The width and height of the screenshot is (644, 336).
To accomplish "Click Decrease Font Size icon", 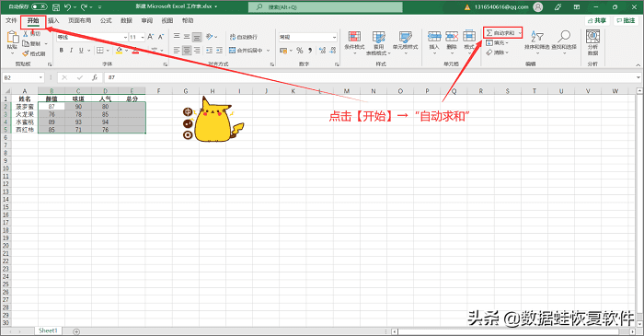I will click(x=161, y=37).
